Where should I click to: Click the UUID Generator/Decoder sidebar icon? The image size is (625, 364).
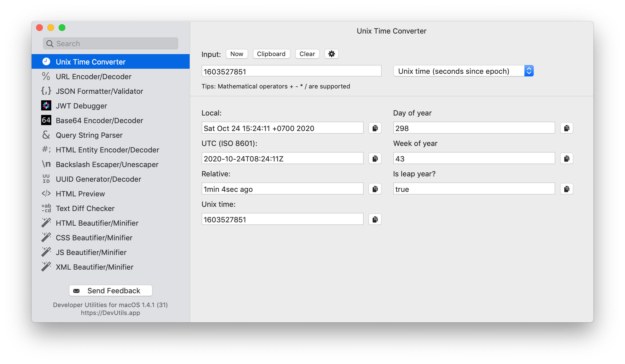(46, 179)
